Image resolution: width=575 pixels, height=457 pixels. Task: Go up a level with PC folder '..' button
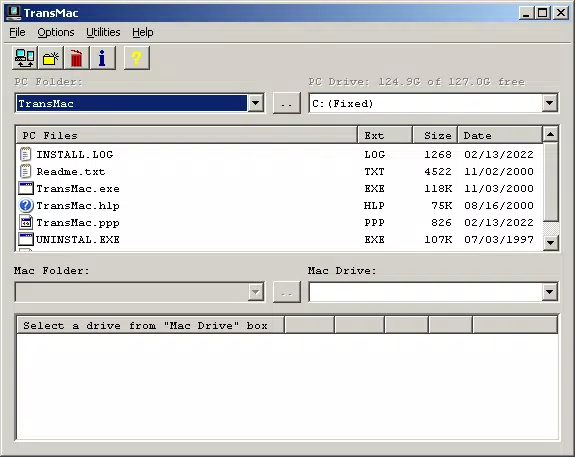(287, 103)
